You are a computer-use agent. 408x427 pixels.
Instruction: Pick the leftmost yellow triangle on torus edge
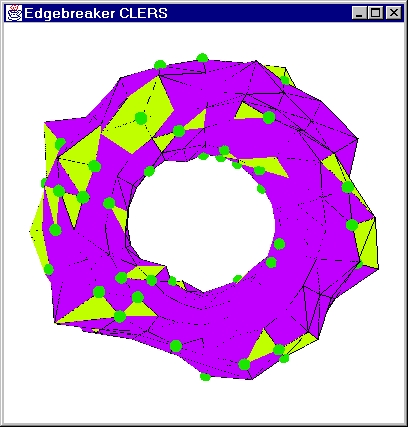pyautogui.click(x=37, y=233)
